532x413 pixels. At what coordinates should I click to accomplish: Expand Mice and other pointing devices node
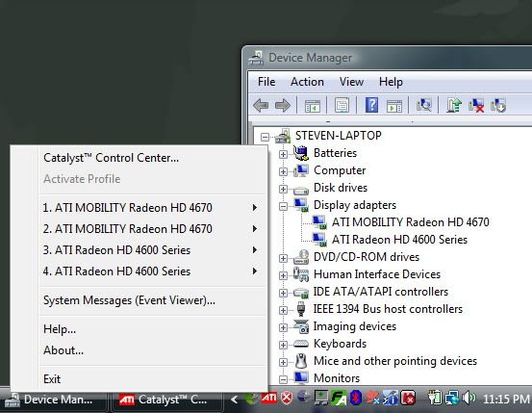click(x=283, y=362)
